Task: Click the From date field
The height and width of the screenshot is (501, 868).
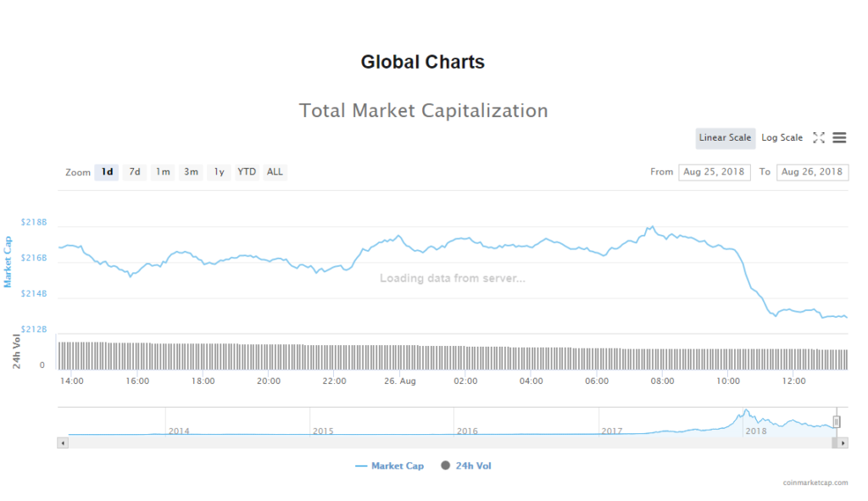Action: pyautogui.click(x=714, y=172)
